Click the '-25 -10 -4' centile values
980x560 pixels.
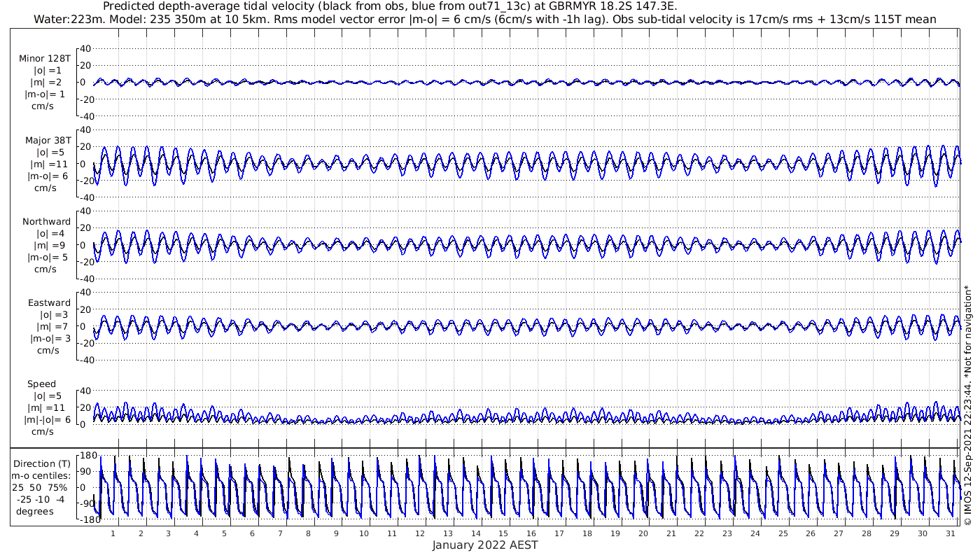click(42, 499)
